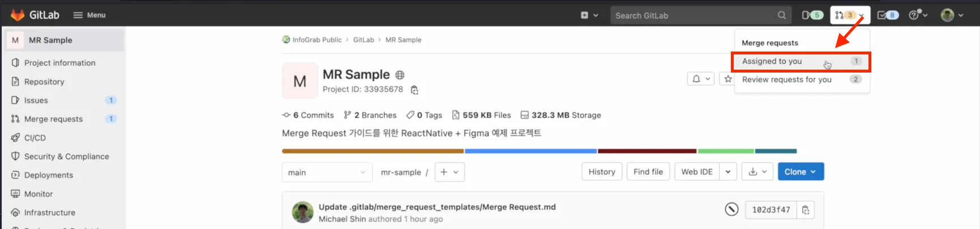Click the History button

click(601, 172)
